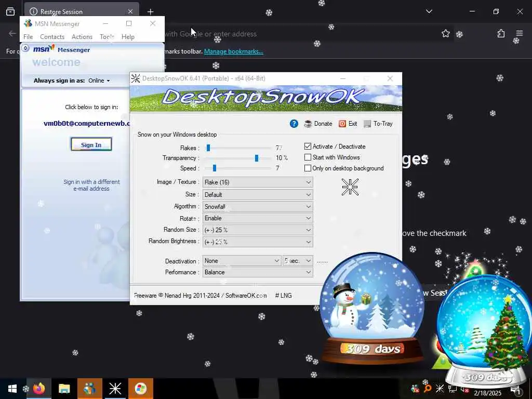Open the Size dropdown showing Default
The height and width of the screenshot is (399, 532).
258,194
